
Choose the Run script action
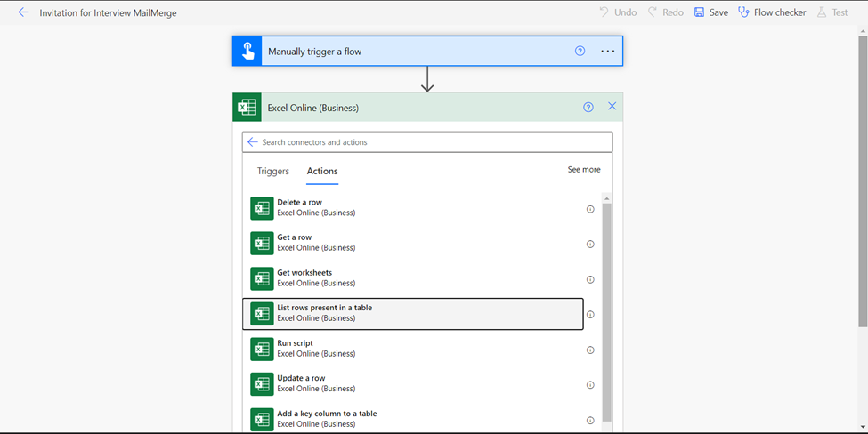[x=413, y=349]
